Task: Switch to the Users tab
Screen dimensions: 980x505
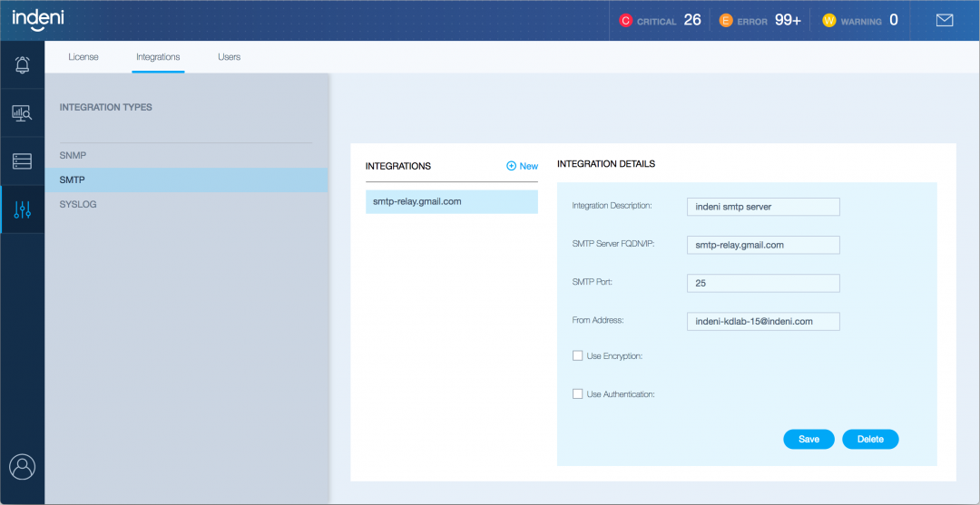Action: pos(229,57)
